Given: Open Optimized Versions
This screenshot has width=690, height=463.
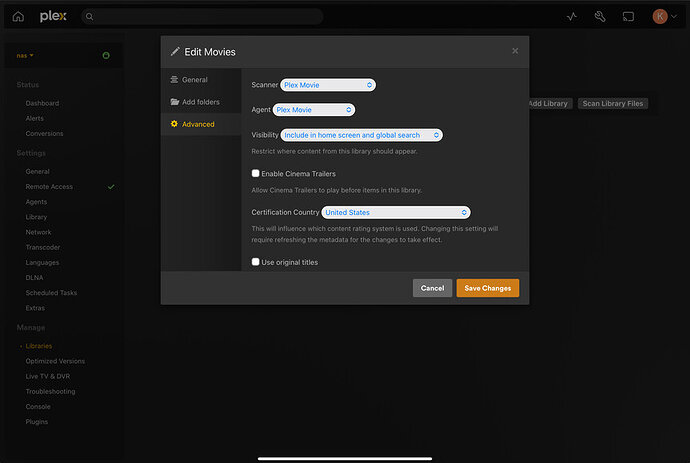Looking at the screenshot, I should pyautogui.click(x=55, y=361).
